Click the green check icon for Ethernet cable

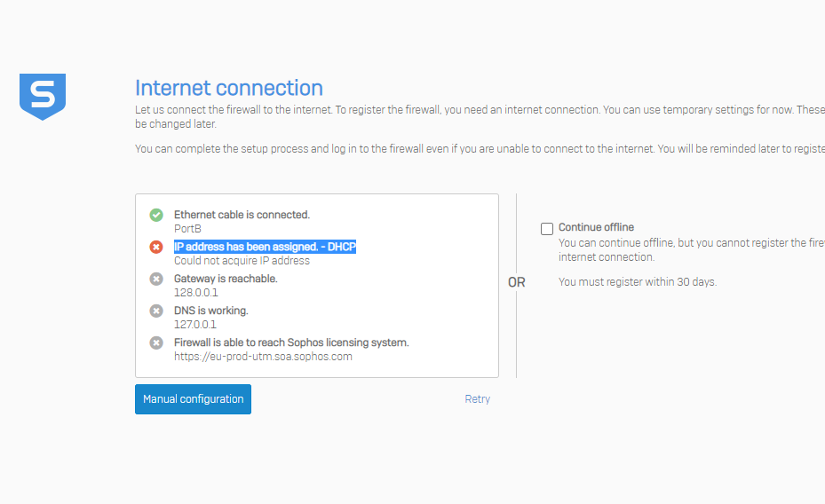click(156, 215)
